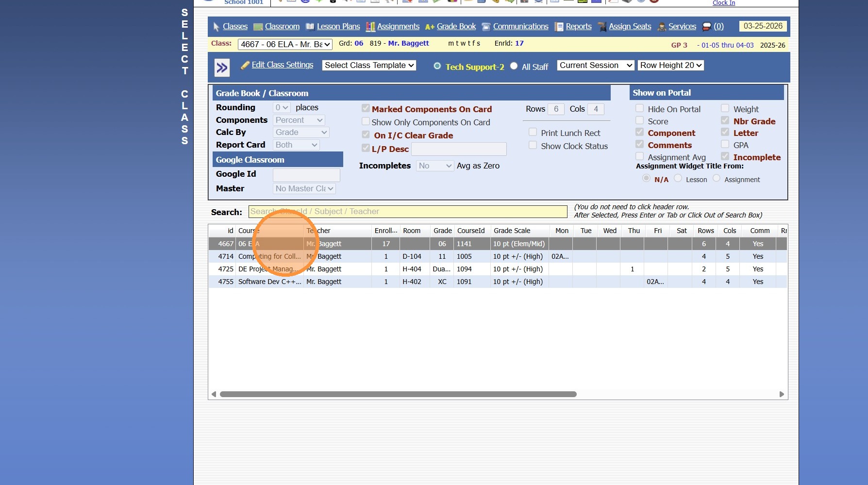Click the Classroom chalkboard icon
Image resolution: width=868 pixels, height=485 pixels.
point(258,27)
